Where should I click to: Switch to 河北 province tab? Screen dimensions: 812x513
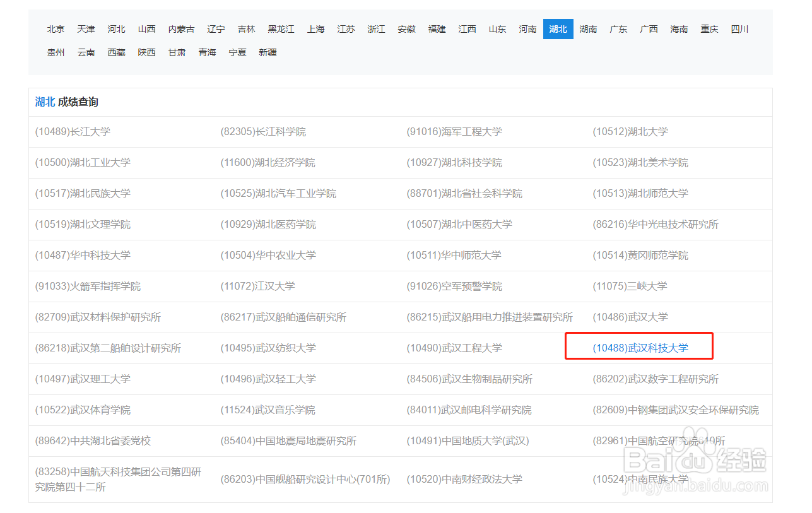pos(116,29)
